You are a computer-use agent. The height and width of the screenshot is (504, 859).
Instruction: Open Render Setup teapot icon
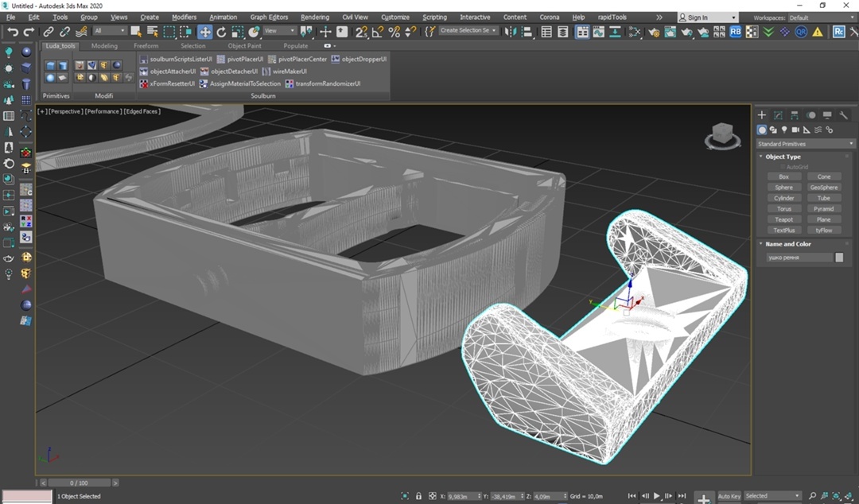click(654, 32)
